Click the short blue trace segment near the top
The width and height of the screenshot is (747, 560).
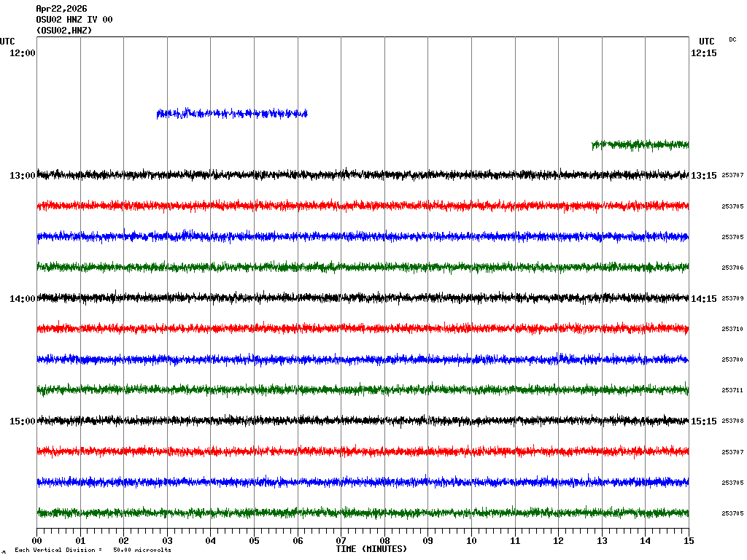tap(232, 113)
